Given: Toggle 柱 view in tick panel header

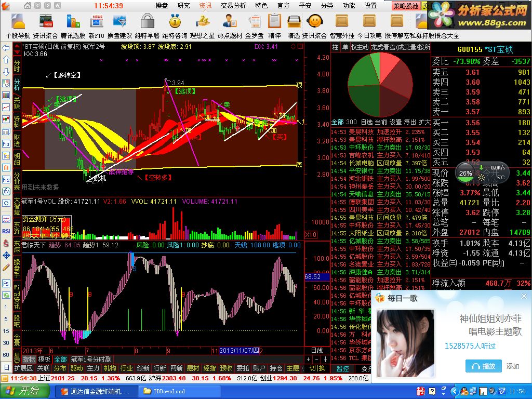Looking at the screenshot, I should click(335, 47).
